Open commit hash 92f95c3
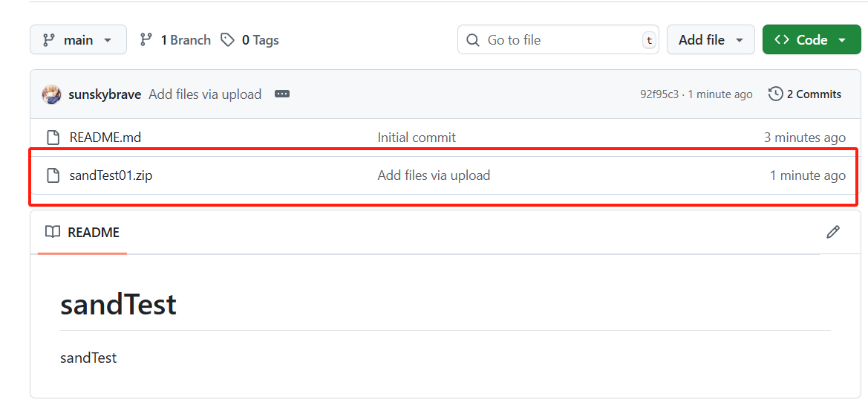 [659, 94]
